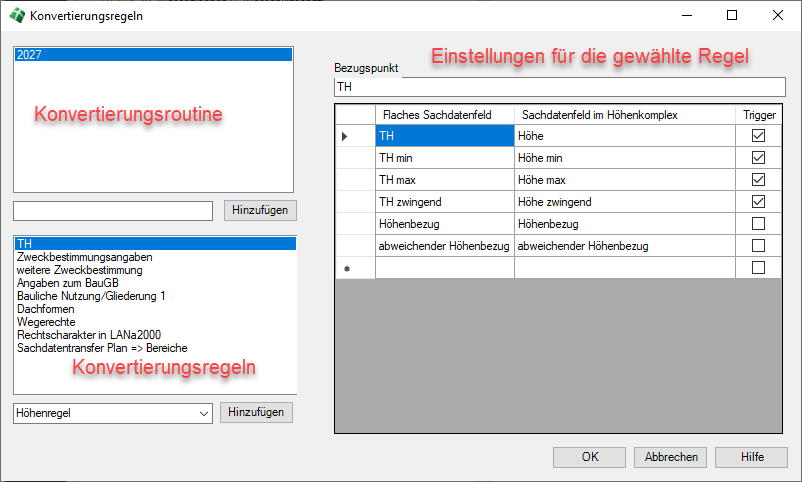
Task: Confirm the dialog with OK
Action: 590,457
